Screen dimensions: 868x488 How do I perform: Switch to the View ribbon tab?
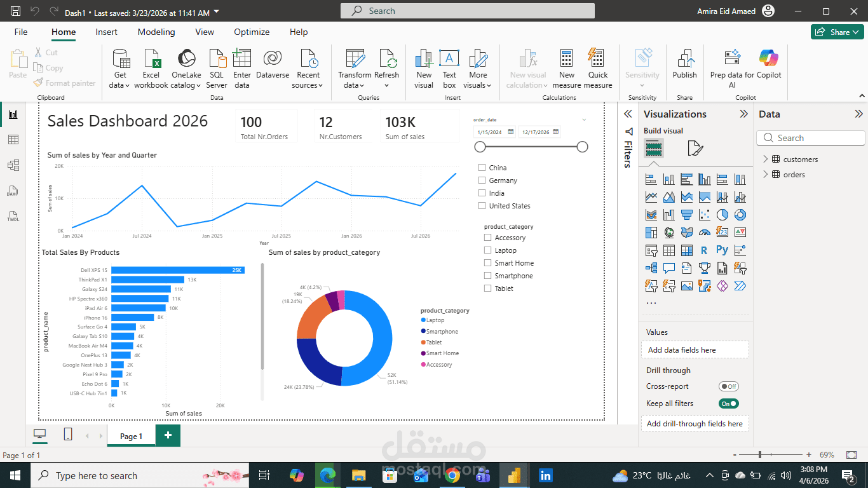tap(205, 32)
